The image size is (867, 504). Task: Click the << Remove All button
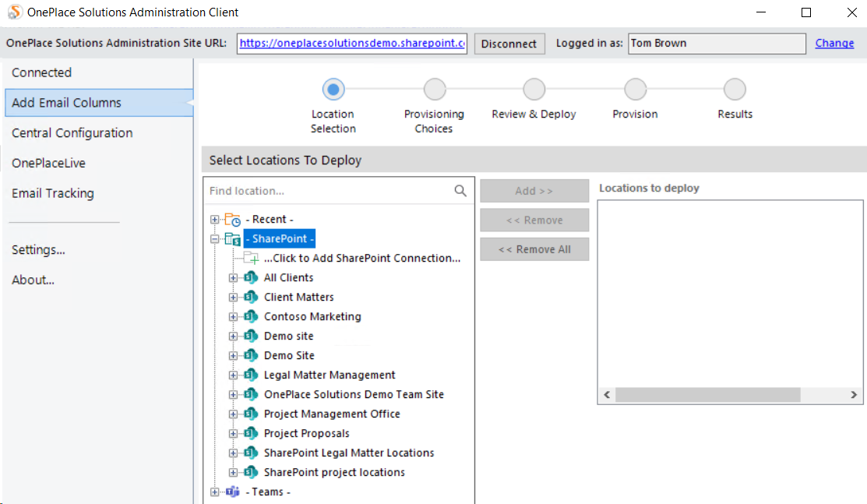point(534,249)
